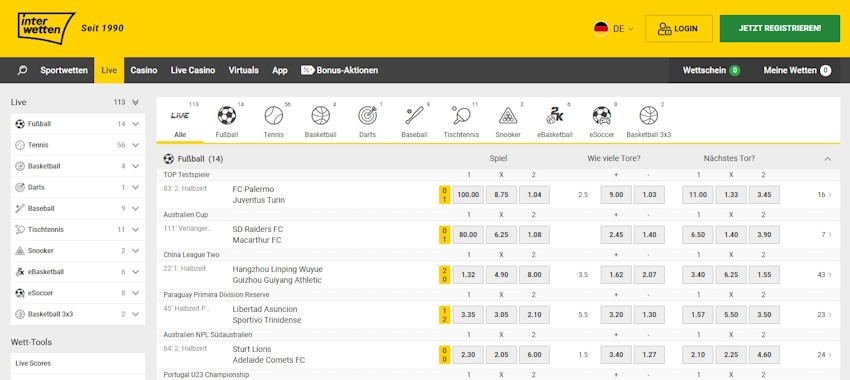The height and width of the screenshot is (380, 850).
Task: Click sidebar Tischtennis paddle icon
Action: 20,229
